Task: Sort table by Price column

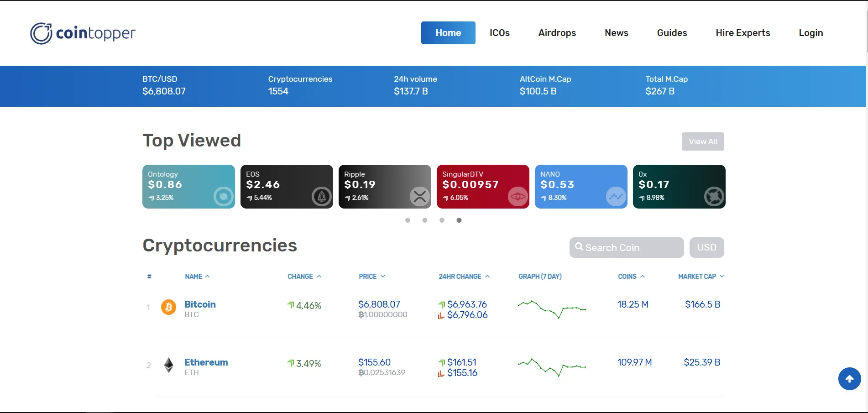Action: click(x=372, y=277)
